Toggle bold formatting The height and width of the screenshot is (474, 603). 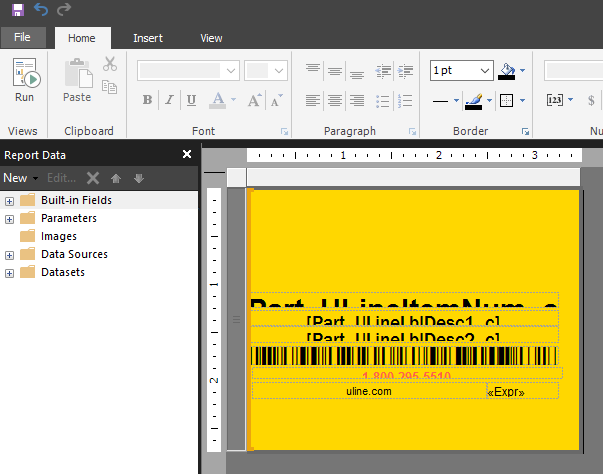tap(147, 100)
